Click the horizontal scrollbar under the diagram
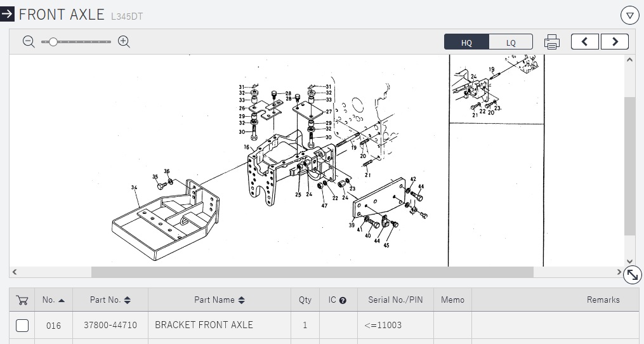 coord(312,272)
